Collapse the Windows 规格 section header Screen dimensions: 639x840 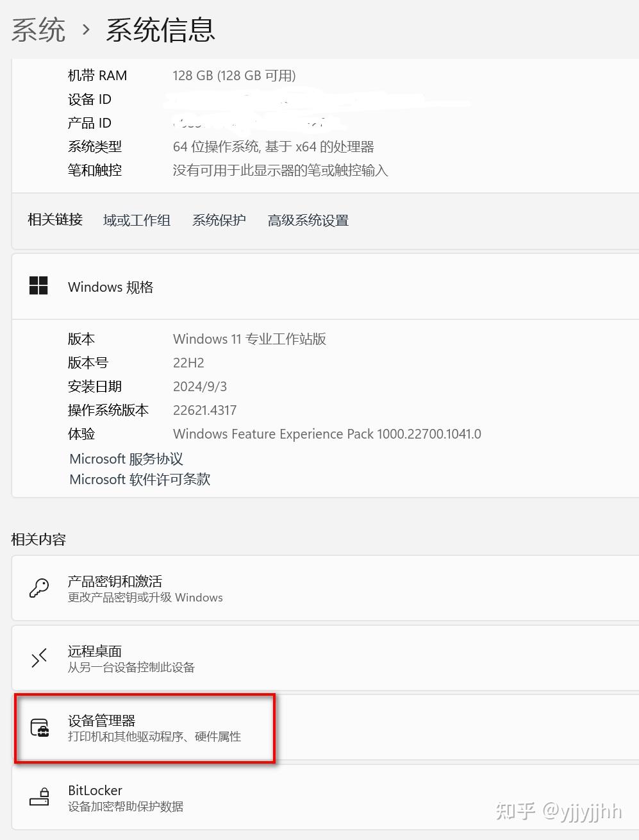coord(326,287)
